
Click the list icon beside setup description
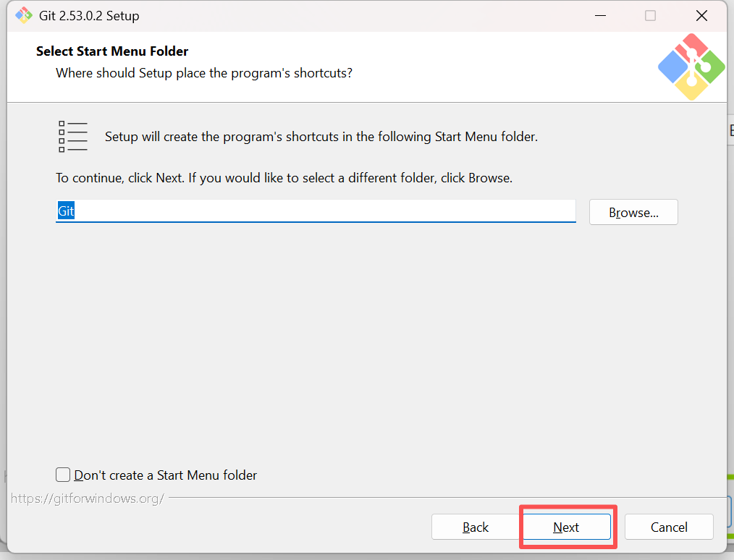[73, 137]
